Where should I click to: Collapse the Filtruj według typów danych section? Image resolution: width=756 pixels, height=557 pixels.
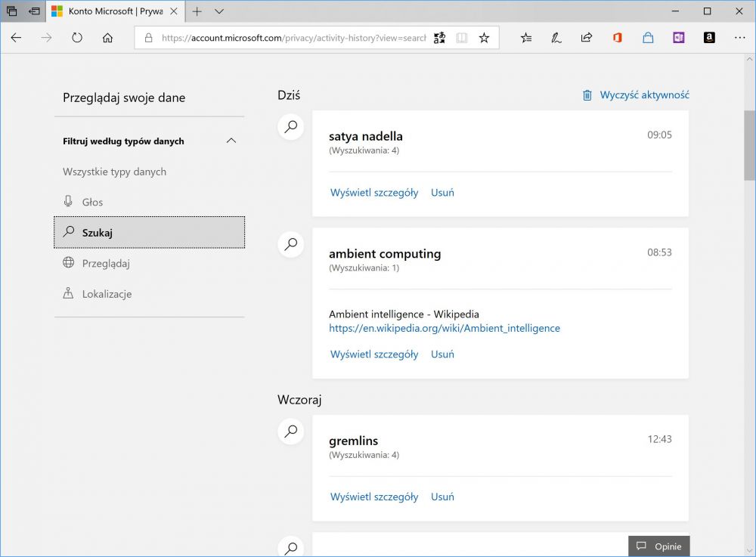click(x=231, y=141)
